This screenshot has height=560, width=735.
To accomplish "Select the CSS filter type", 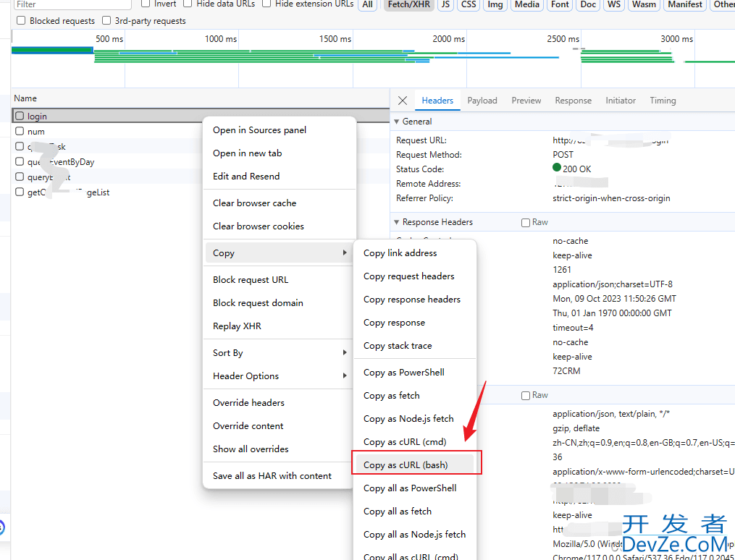I will [x=469, y=4].
